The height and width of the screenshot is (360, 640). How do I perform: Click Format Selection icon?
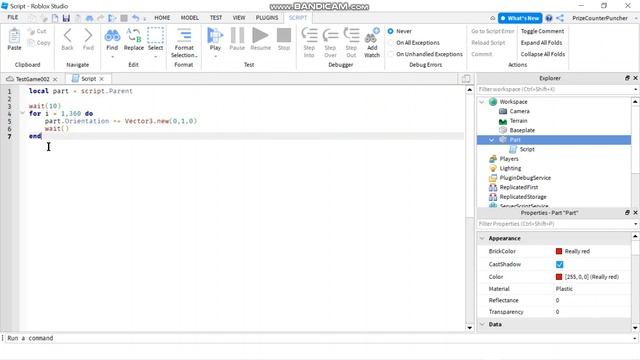pyautogui.click(x=184, y=36)
